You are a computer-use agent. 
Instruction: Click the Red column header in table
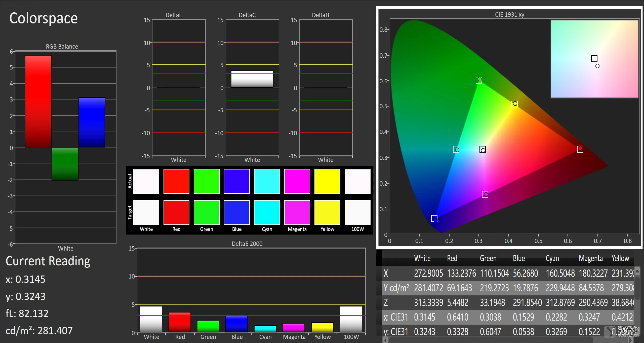(x=452, y=258)
